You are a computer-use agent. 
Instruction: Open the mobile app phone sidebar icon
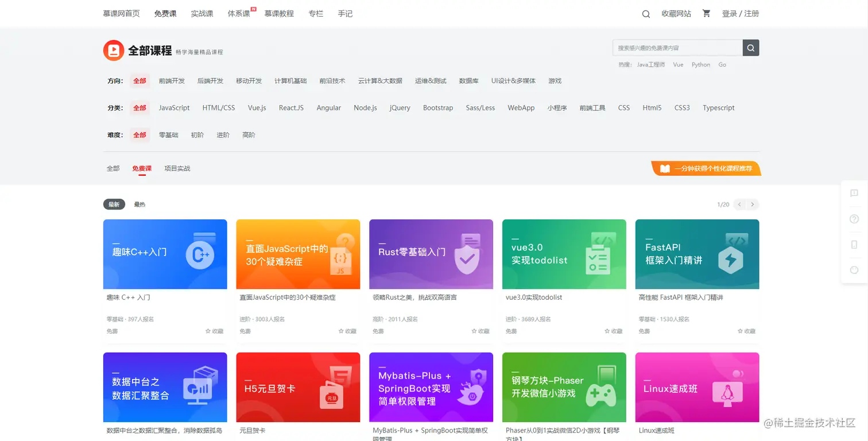click(x=854, y=245)
